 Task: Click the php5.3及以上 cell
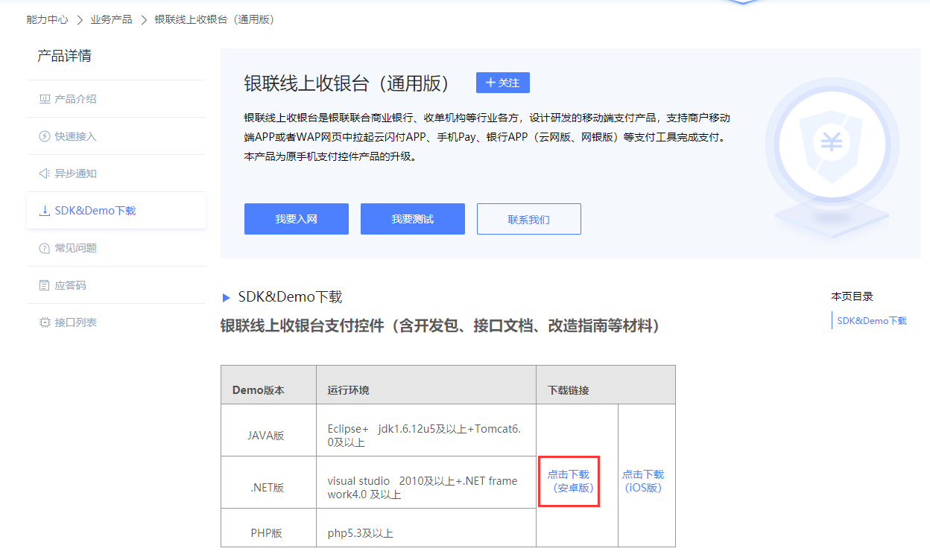(x=426, y=529)
